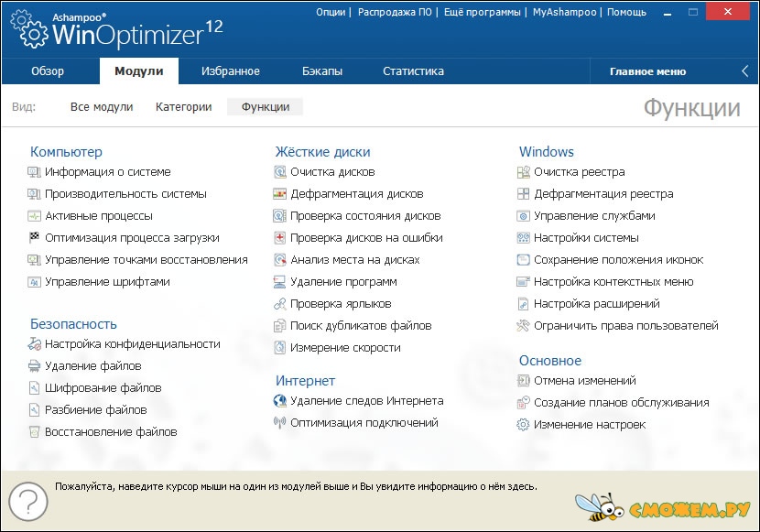The width and height of the screenshot is (760, 532).
Task: Click the Производительность системы icon
Action: tap(34, 194)
